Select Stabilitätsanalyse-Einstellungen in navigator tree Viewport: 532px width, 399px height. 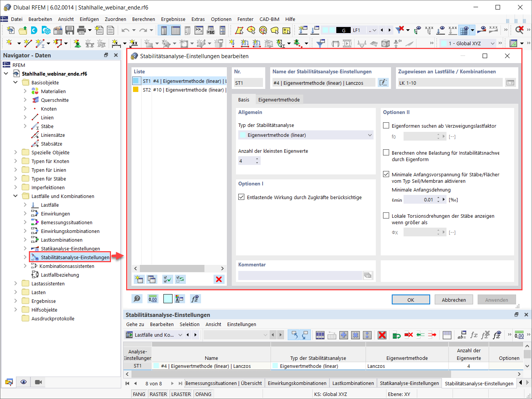[75, 257]
